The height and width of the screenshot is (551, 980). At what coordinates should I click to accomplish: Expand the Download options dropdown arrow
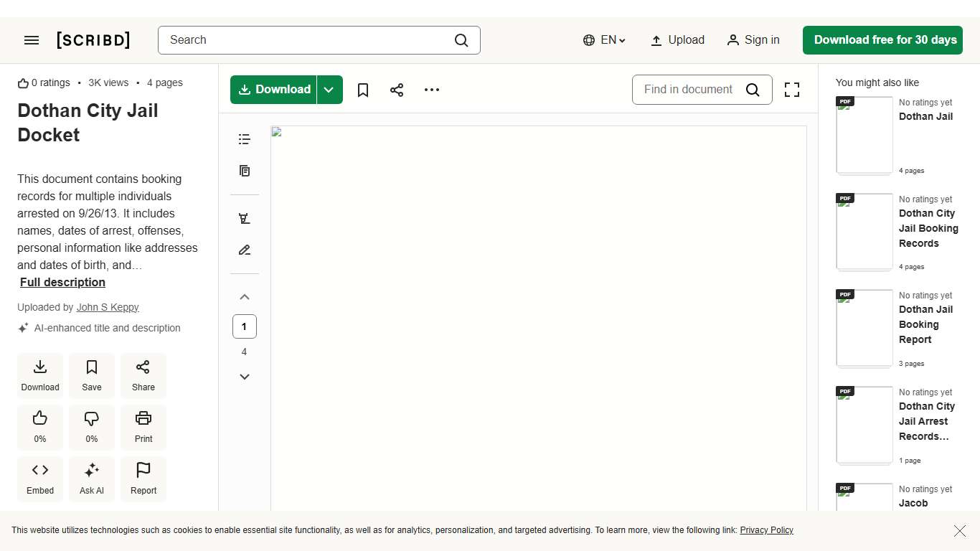click(x=329, y=90)
